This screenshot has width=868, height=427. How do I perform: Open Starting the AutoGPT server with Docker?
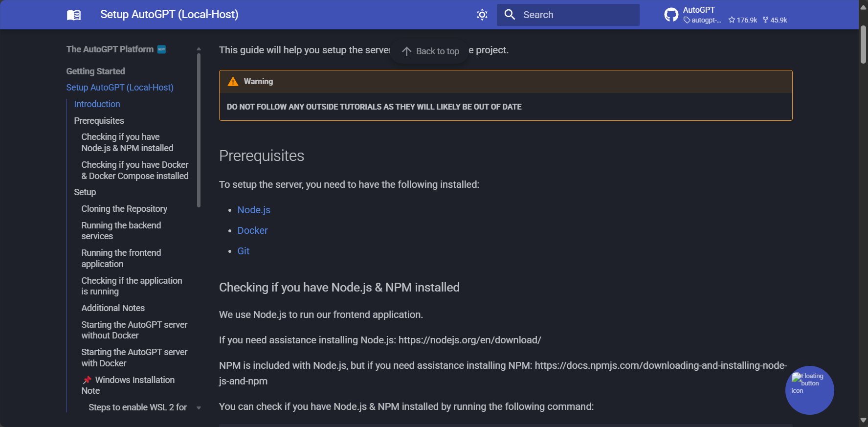tap(134, 358)
